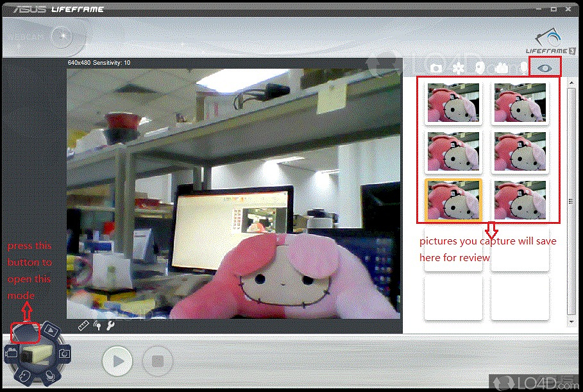Switch to Preview player mode on wheel
Screen dimensions: 583x392
51,330
